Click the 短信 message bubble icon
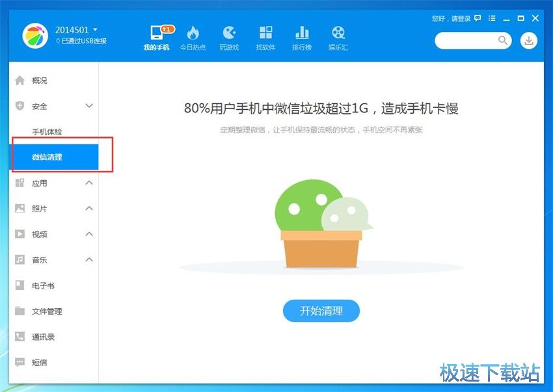This screenshot has height=392, width=553. pos(20,362)
